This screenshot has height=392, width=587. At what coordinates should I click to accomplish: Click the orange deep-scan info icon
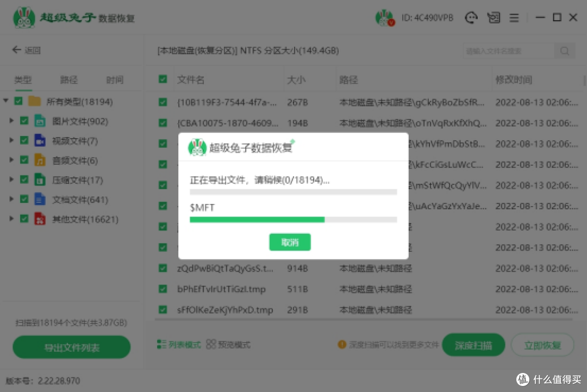[x=342, y=345]
